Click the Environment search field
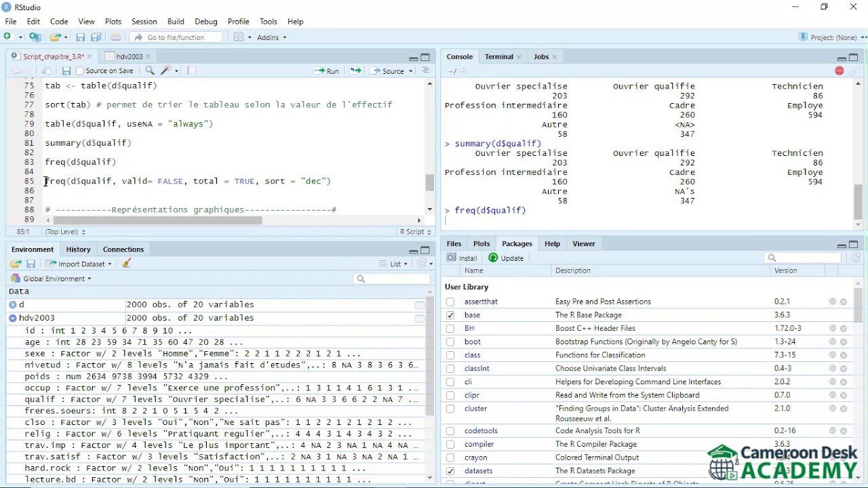 point(391,279)
